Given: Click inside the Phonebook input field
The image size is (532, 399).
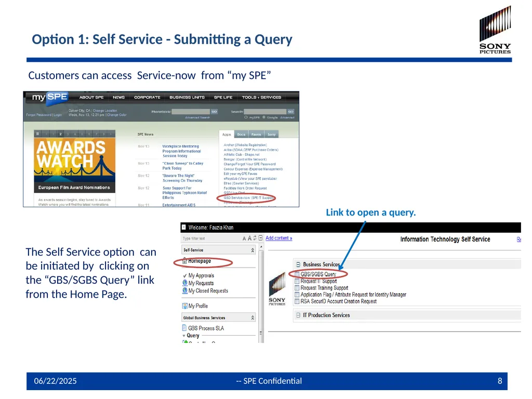Looking at the screenshot, I should click(x=191, y=112).
